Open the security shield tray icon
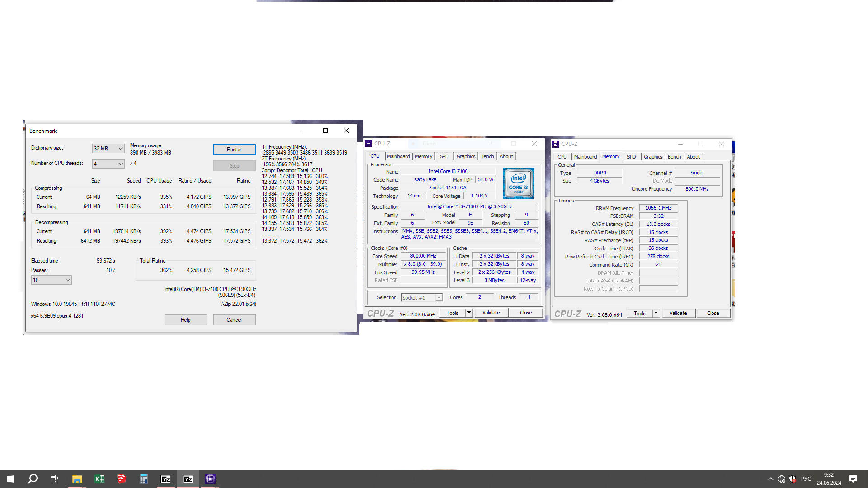The width and height of the screenshot is (868, 488). 793,479
